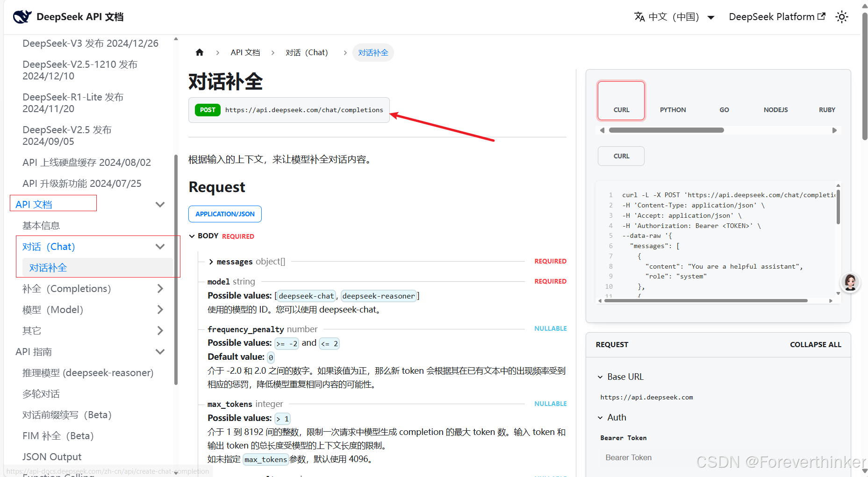This screenshot has height=477, width=868.
Task: Click the page vertical scrollbar thumb
Action: click(x=865, y=76)
